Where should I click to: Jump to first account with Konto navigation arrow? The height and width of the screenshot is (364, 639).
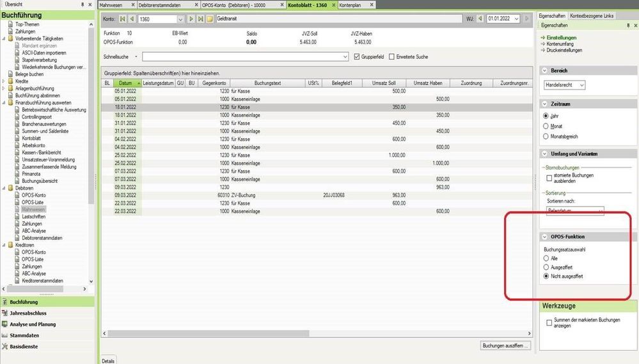click(x=123, y=20)
